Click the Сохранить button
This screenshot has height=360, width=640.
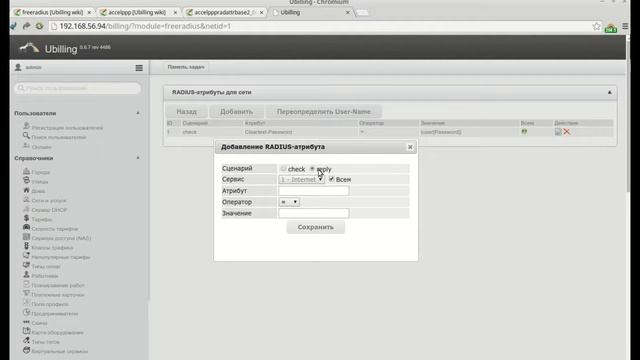316,227
